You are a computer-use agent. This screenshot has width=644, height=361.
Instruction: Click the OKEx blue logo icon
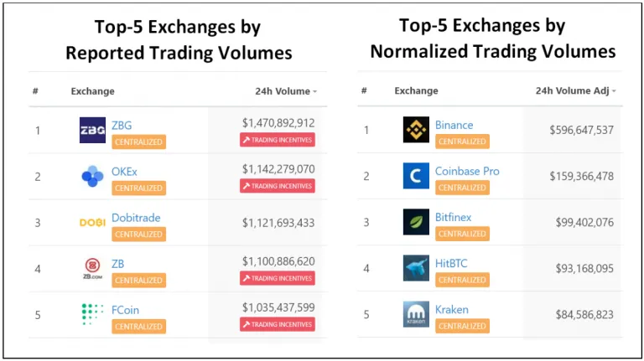click(x=92, y=176)
